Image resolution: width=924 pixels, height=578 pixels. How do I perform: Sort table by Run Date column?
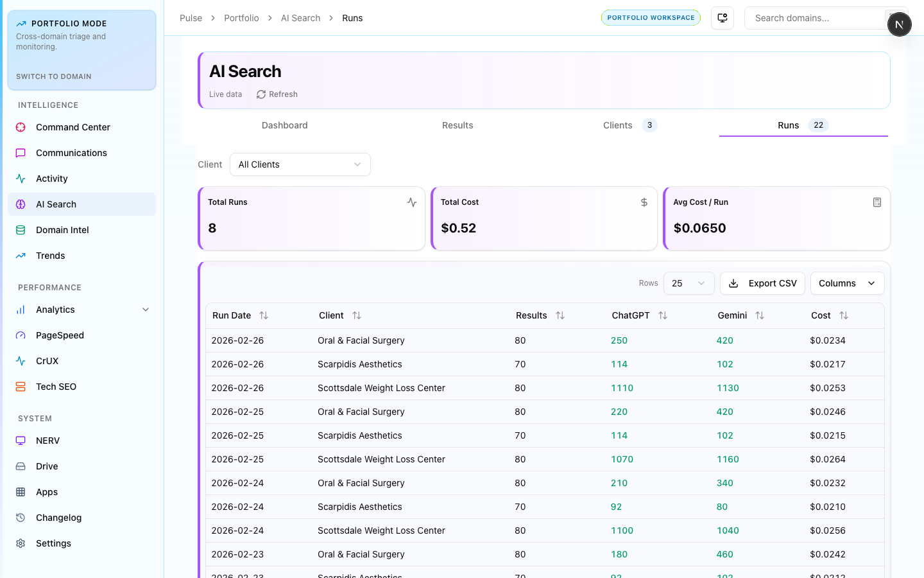263,315
